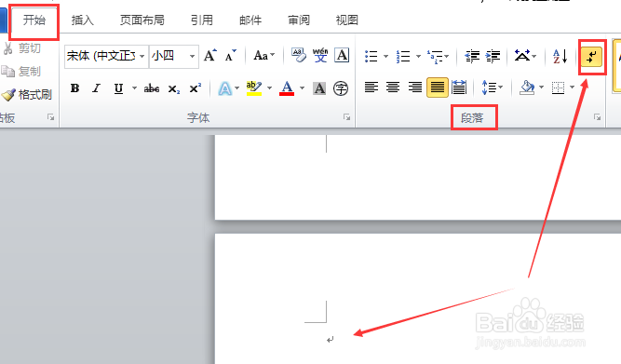Viewport: 621px width, 364px height.
Task: Open the multilevel list menu
Action: click(438, 56)
